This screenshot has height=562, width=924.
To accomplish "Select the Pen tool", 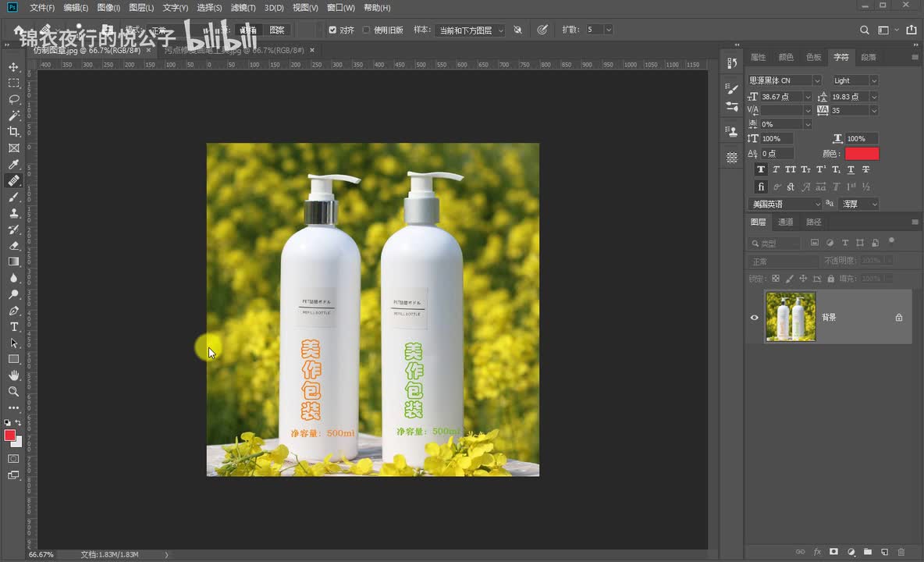I will point(13,311).
